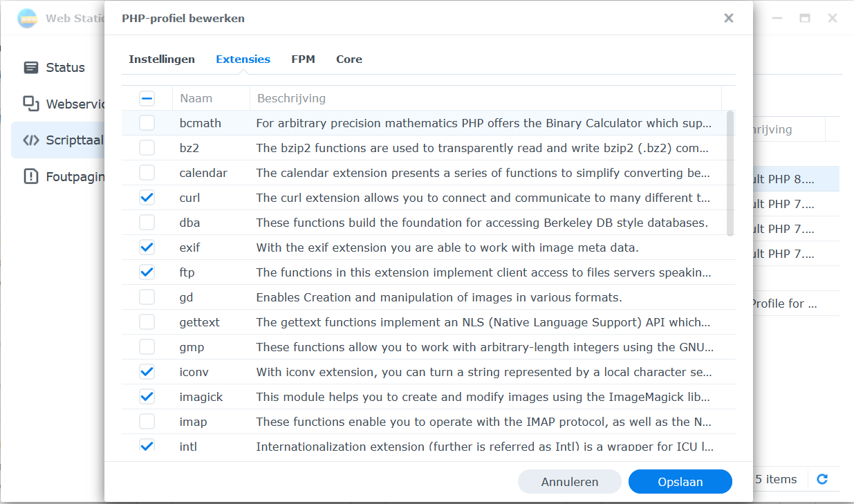The image size is (854, 504).
Task: Click the Web Station app icon
Action: click(28, 19)
